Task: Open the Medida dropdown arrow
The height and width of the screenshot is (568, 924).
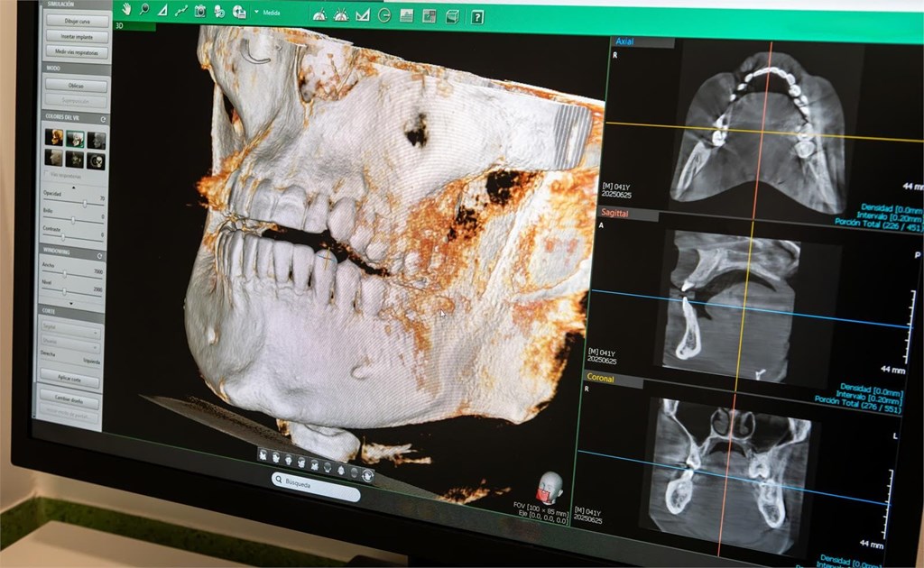Action: (256, 12)
